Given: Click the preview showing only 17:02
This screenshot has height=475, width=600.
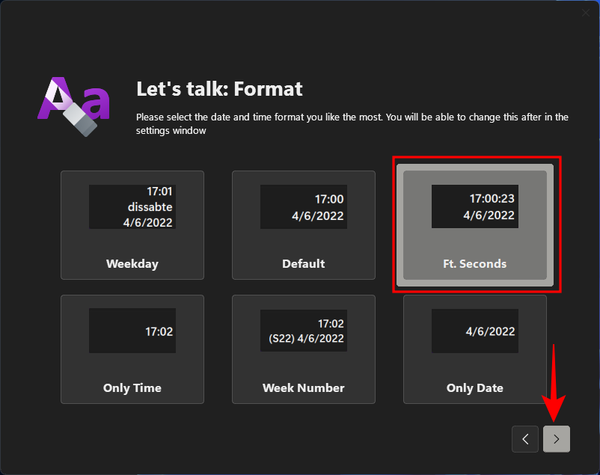Looking at the screenshot, I should pyautogui.click(x=132, y=331).
